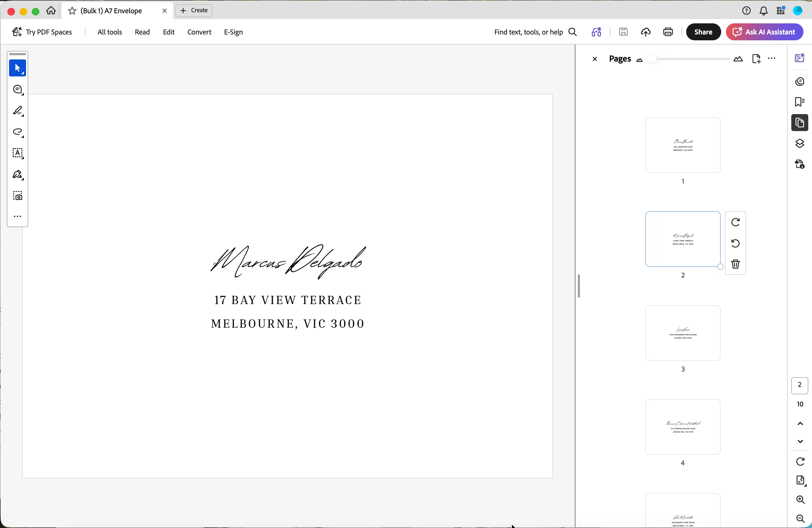
Task: Zoom in on the document
Action: (x=800, y=500)
